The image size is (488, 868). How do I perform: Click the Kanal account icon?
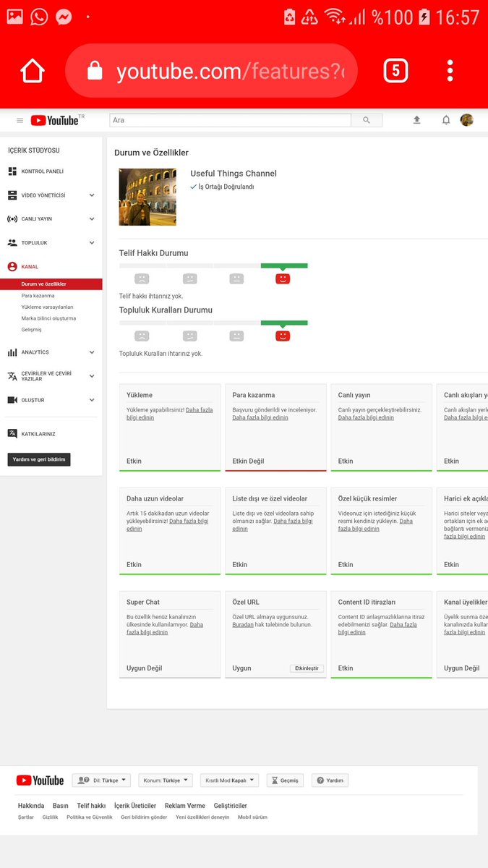[x=12, y=267]
